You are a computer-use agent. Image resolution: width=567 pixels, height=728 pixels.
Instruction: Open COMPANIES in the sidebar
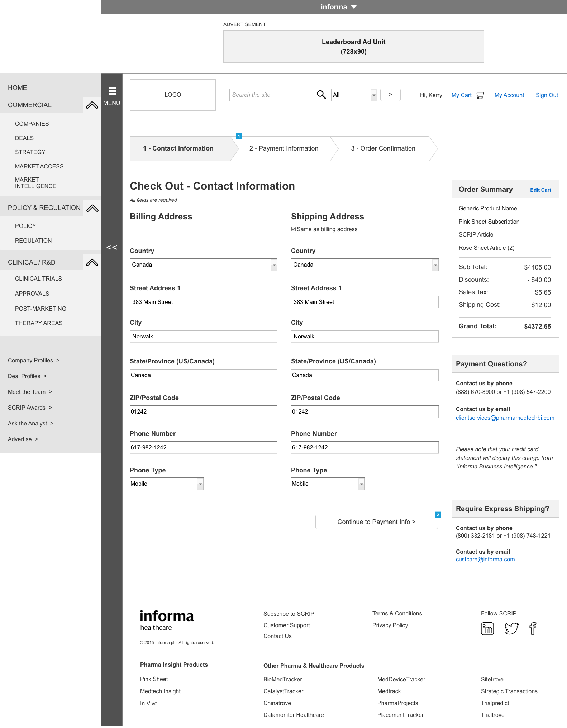32,124
